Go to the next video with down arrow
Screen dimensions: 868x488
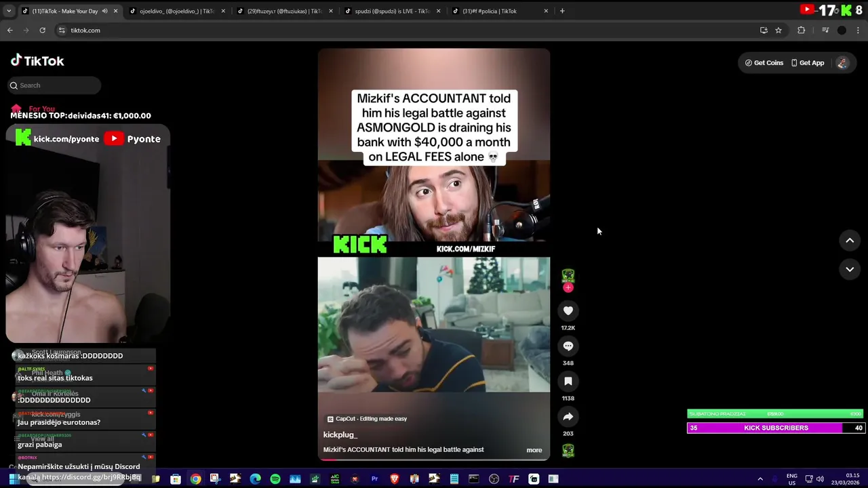coord(850,269)
